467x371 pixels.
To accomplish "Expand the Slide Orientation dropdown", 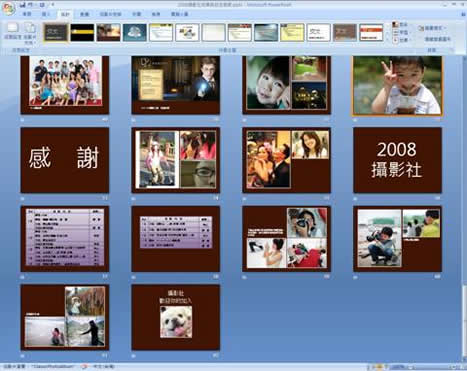I will (x=29, y=33).
